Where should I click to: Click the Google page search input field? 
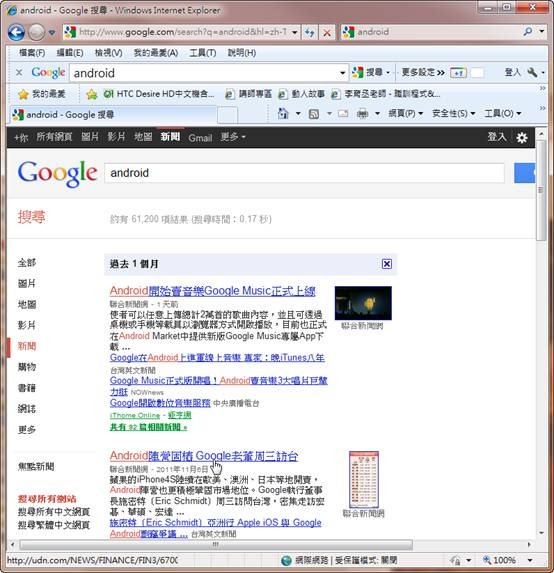click(304, 173)
